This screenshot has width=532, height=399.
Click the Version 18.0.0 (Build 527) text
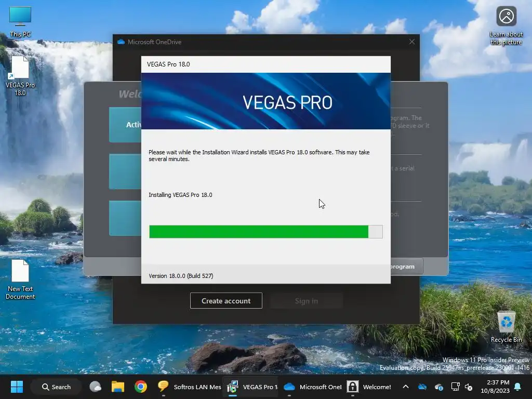(181, 276)
